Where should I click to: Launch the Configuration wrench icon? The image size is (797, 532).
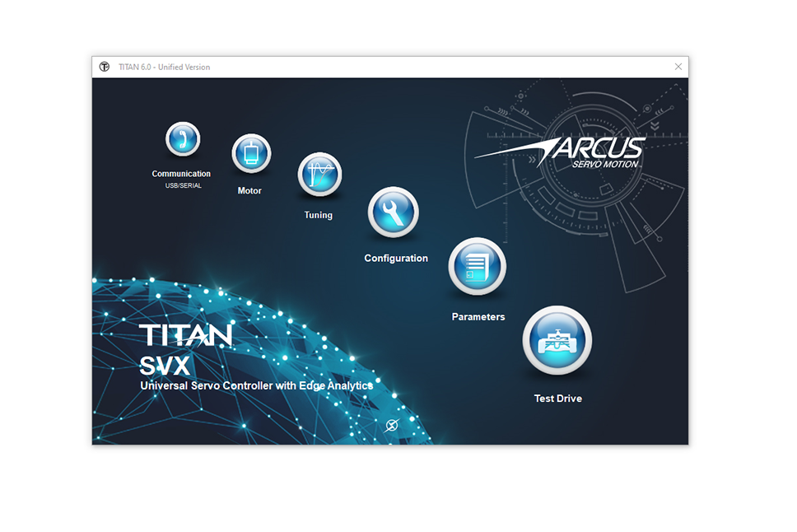click(393, 212)
